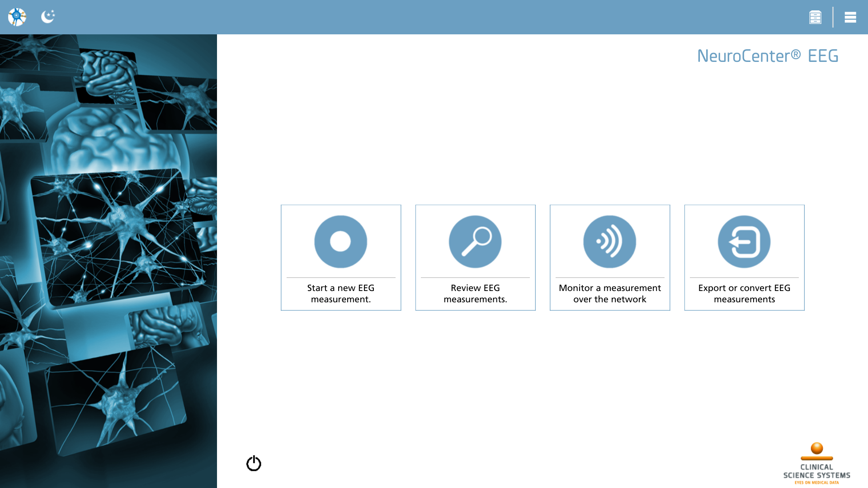The width and height of the screenshot is (868, 488).
Task: Click the NeuroCenter® EEG title
Action: (x=768, y=56)
